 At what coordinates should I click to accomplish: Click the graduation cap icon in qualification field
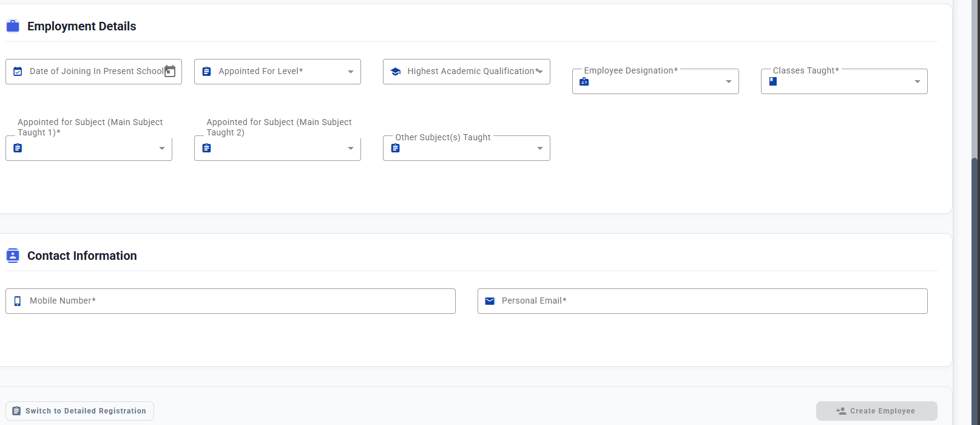click(x=396, y=72)
